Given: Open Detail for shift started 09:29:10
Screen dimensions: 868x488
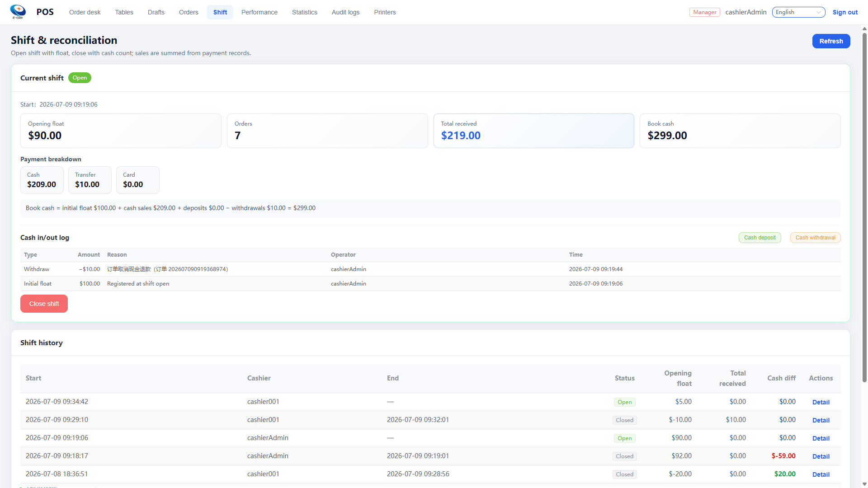Looking at the screenshot, I should point(821,420).
